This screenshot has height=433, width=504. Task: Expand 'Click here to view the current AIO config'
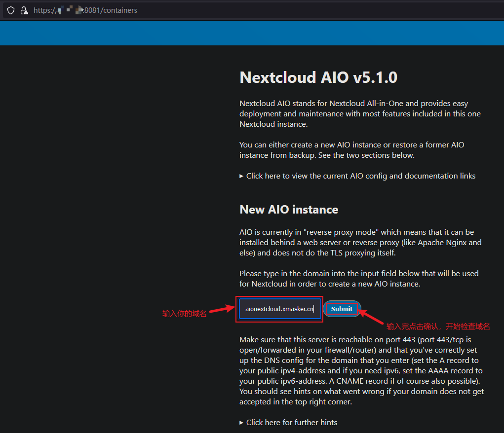pos(357,176)
